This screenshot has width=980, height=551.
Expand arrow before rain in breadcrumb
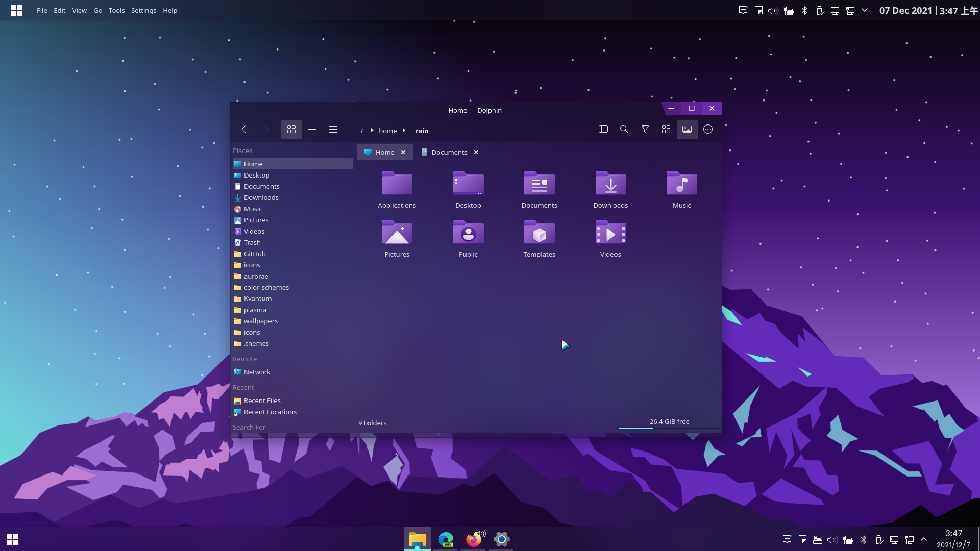pos(404,131)
